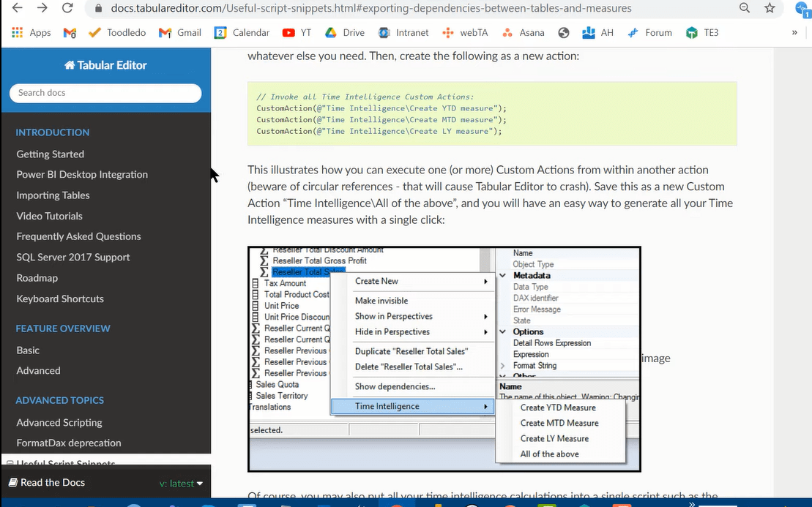
Task: Open the Gmail M icon bookmark after Apps
Action: (x=70, y=33)
